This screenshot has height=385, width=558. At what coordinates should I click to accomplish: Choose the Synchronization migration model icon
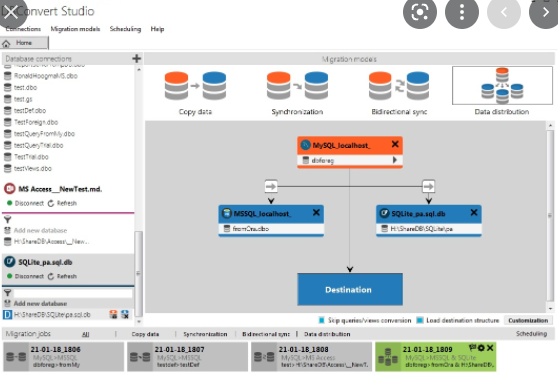click(297, 85)
